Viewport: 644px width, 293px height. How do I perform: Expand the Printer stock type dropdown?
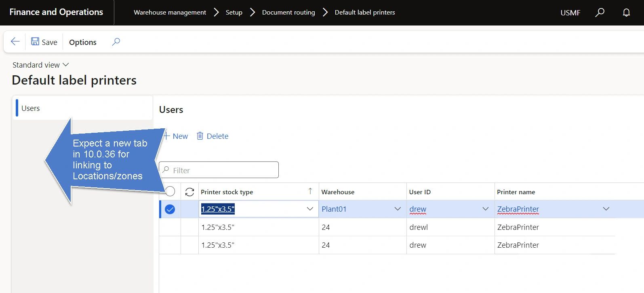310,209
